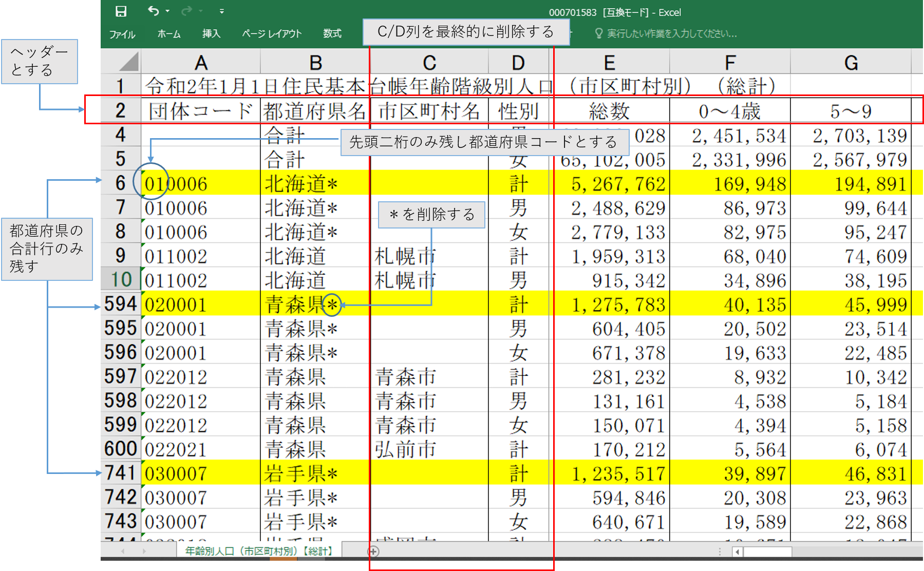924x571 pixels.
Task: Click next sheet navigation arrow
Action: [144, 551]
